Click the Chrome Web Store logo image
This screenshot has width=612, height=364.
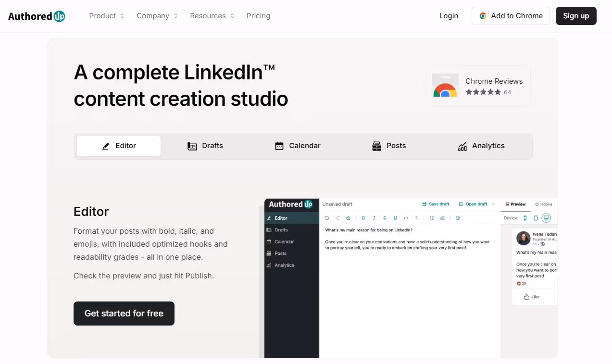point(445,86)
